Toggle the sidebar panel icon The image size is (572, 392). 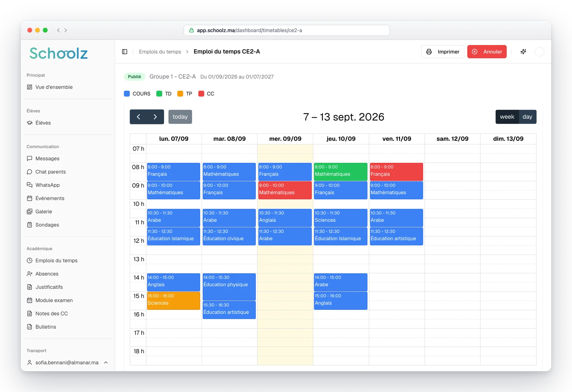(x=124, y=52)
